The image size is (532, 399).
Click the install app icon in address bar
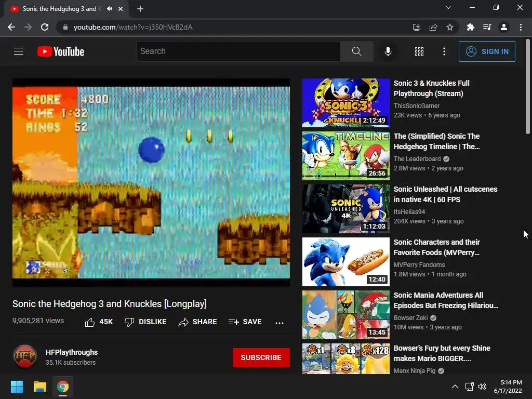[416, 27]
